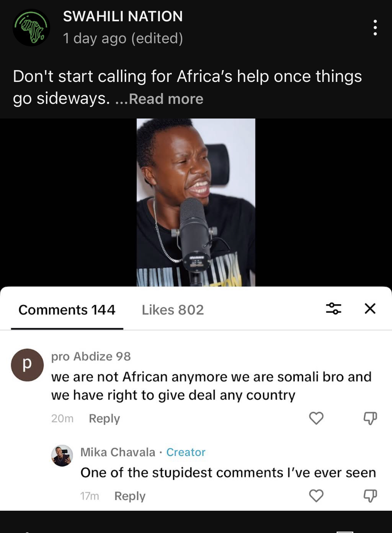This screenshot has width=392, height=533.
Task: Reply to pro Abdize 98's comment
Action: tap(104, 418)
